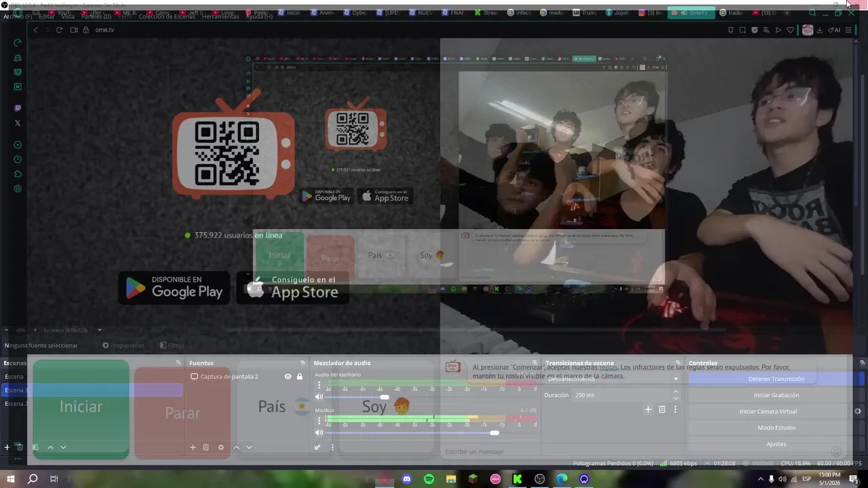Move the source down in the Fuentes list
Screen dimensions: 868x488
click(249, 447)
